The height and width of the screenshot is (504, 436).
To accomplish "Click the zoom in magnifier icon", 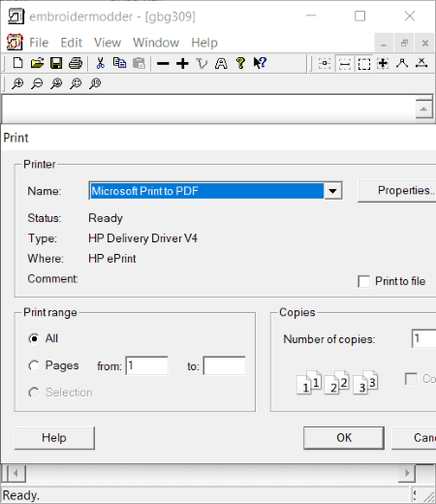I will coord(17,83).
